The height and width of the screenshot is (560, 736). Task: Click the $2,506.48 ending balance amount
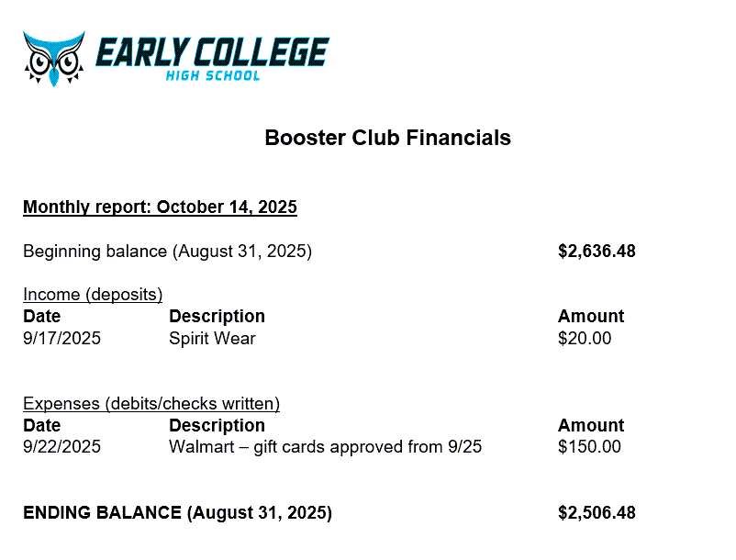tap(597, 513)
